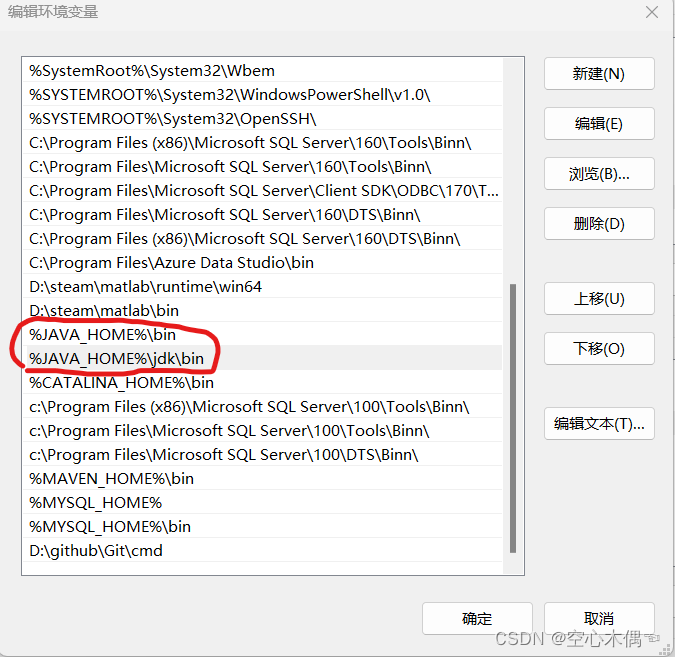675x657 pixels.
Task: Confirm changes with 确定 button
Action: tap(477, 619)
